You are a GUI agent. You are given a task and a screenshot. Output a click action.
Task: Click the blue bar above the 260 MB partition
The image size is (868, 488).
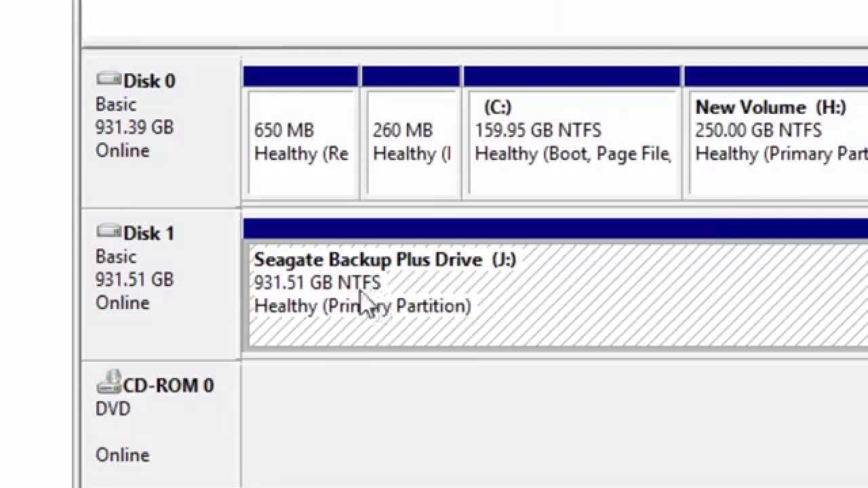411,76
